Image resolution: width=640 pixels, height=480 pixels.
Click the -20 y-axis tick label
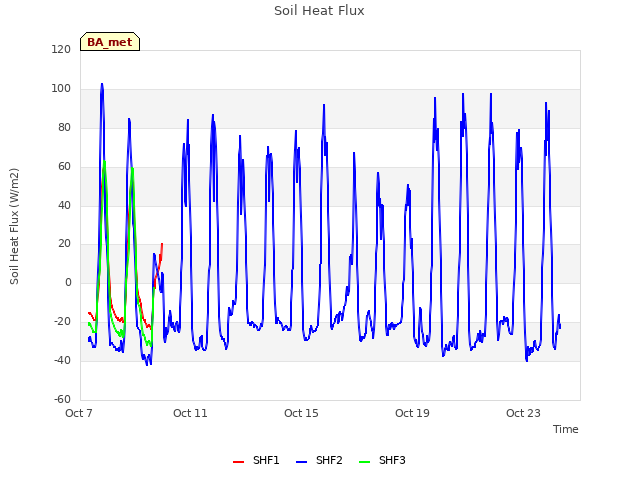coord(62,322)
